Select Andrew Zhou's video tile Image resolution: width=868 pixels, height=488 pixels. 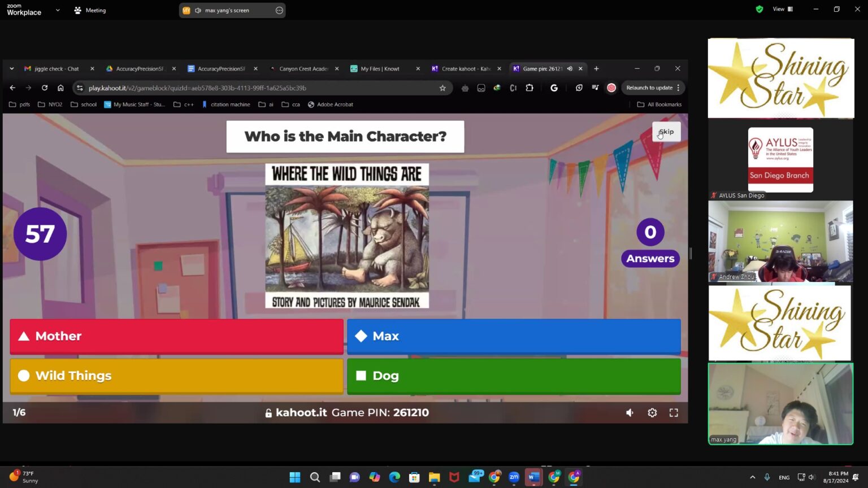[x=780, y=241]
